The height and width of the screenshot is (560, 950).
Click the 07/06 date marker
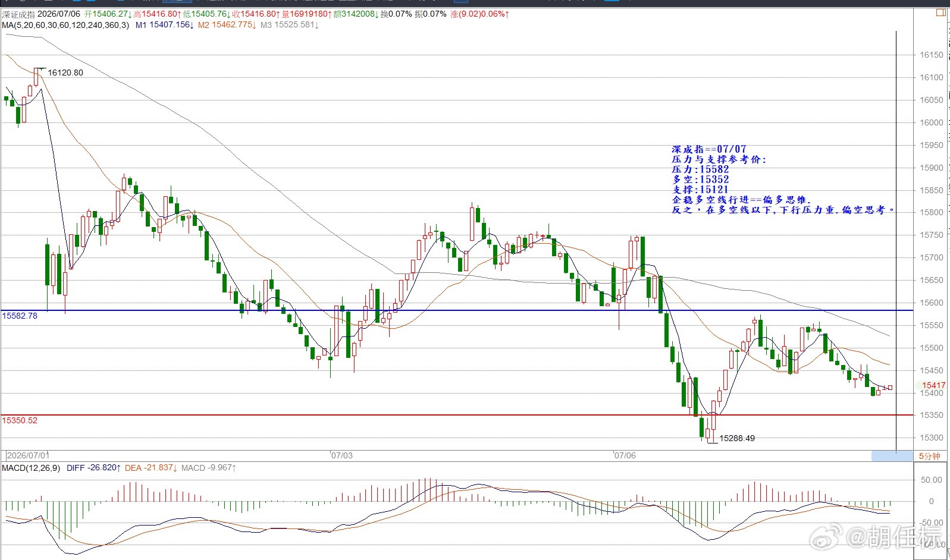point(625,455)
